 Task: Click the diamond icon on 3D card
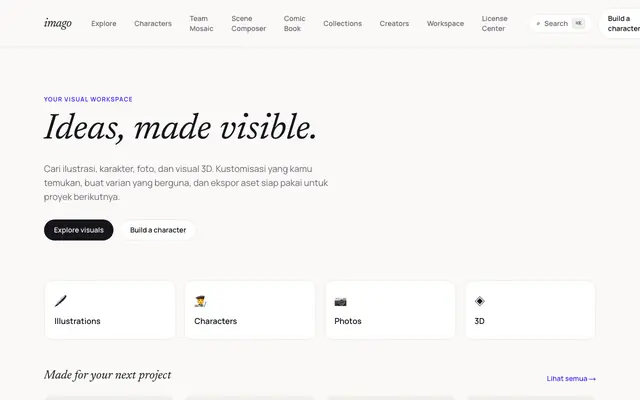[480, 301]
